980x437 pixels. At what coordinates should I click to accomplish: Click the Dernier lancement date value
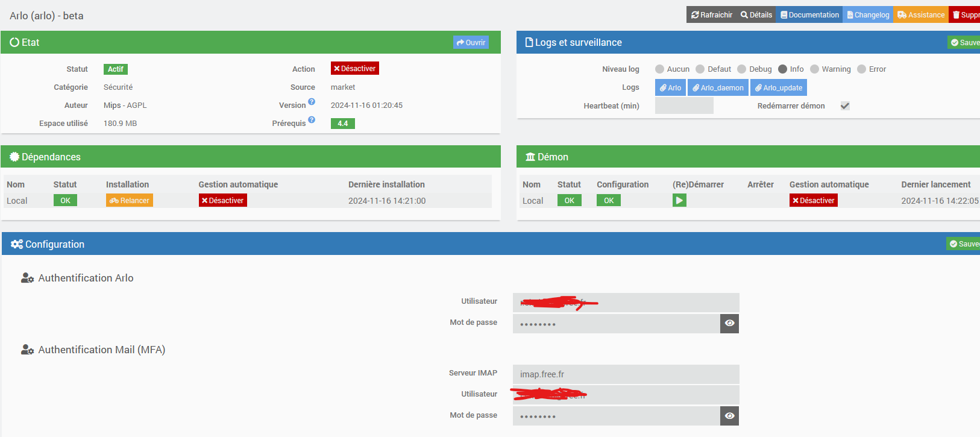coord(940,201)
